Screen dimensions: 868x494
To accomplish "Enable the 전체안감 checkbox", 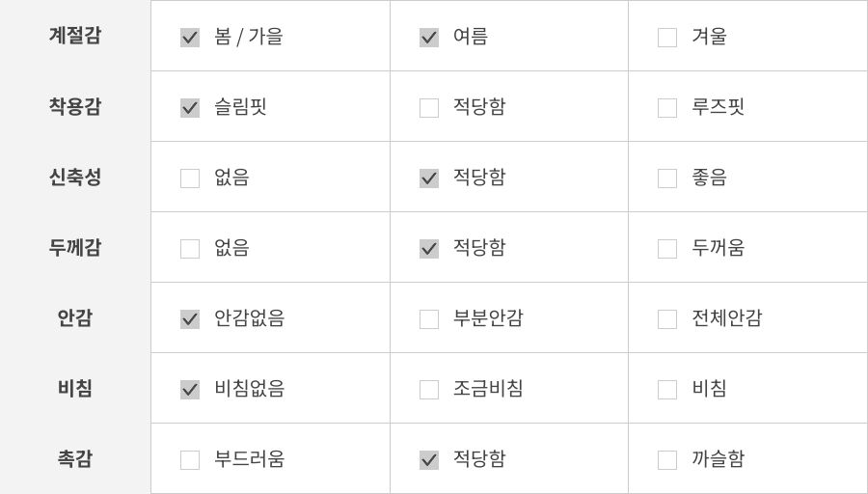I will [667, 319].
